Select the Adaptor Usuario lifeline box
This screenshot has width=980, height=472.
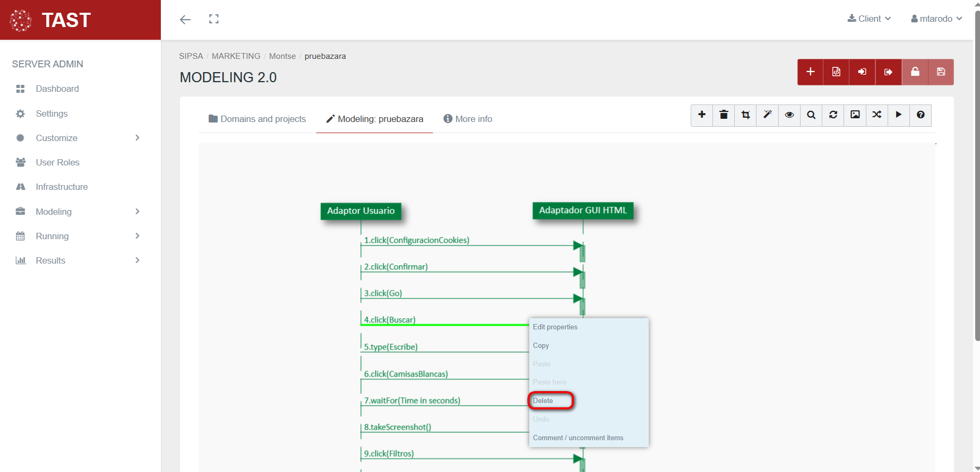361,211
